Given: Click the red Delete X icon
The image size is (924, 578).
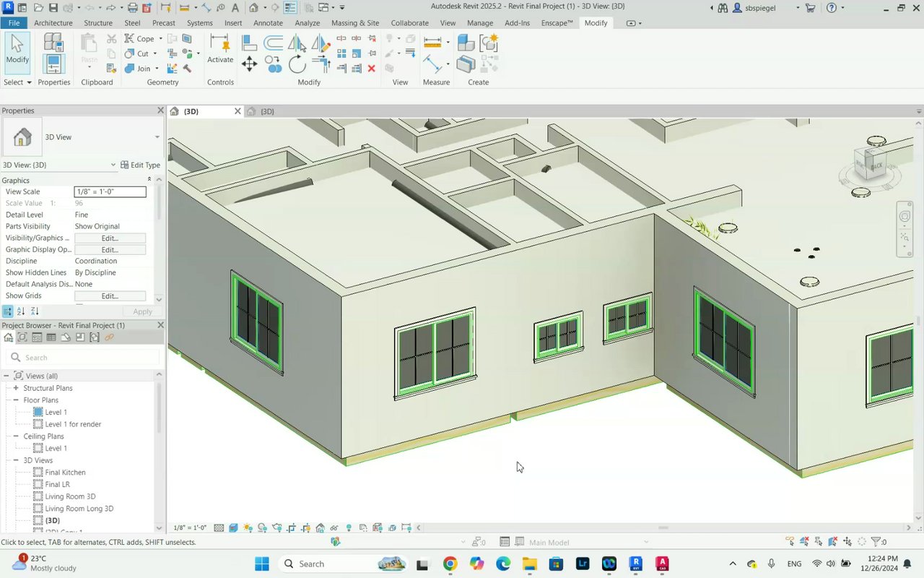Looking at the screenshot, I should click(371, 69).
